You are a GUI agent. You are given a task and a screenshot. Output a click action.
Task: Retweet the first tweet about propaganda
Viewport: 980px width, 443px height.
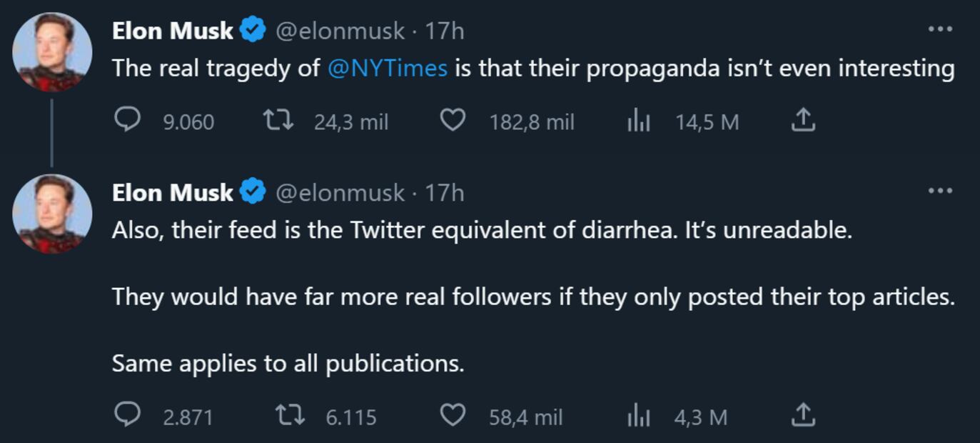(278, 121)
